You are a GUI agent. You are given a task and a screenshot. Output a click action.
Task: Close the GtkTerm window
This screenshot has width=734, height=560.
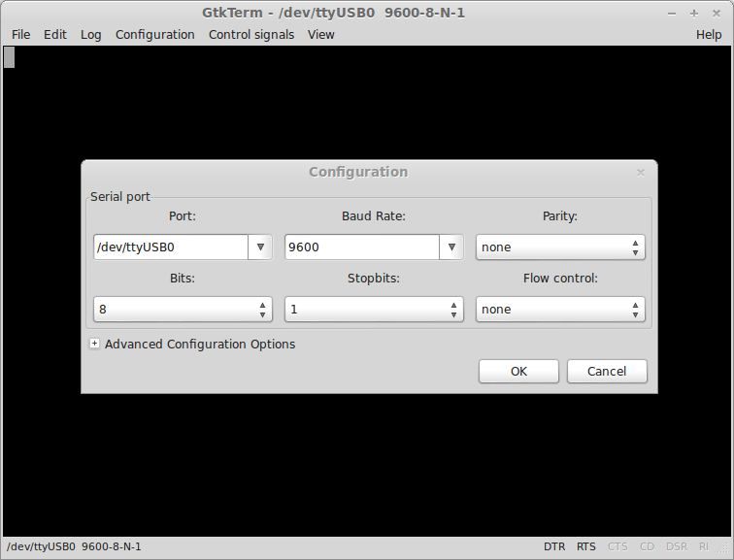click(717, 14)
